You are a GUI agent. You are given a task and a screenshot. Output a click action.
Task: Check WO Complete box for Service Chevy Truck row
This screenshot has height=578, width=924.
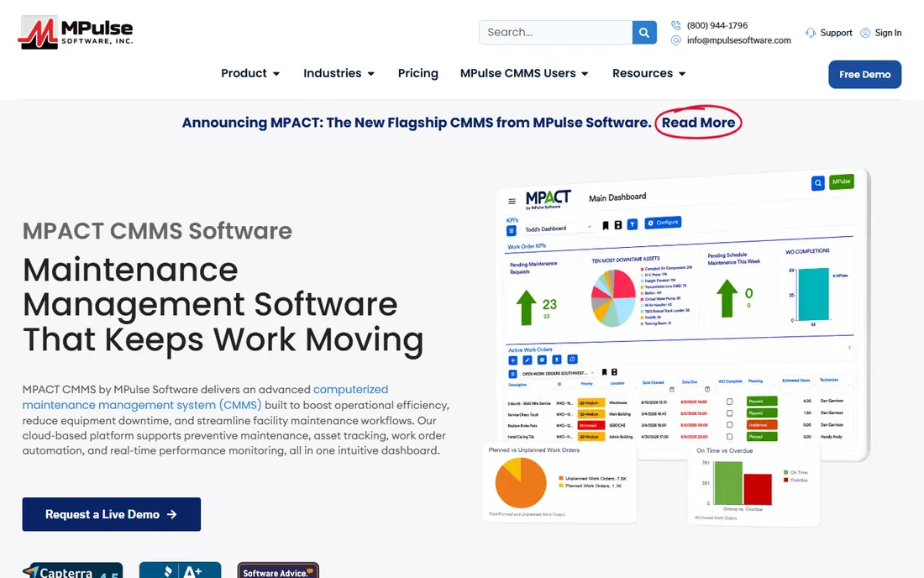pyautogui.click(x=729, y=413)
